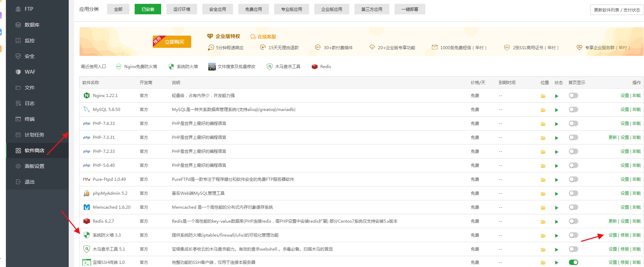Click the 立即购买 purchase button
The image size is (644, 267).
[172, 42]
